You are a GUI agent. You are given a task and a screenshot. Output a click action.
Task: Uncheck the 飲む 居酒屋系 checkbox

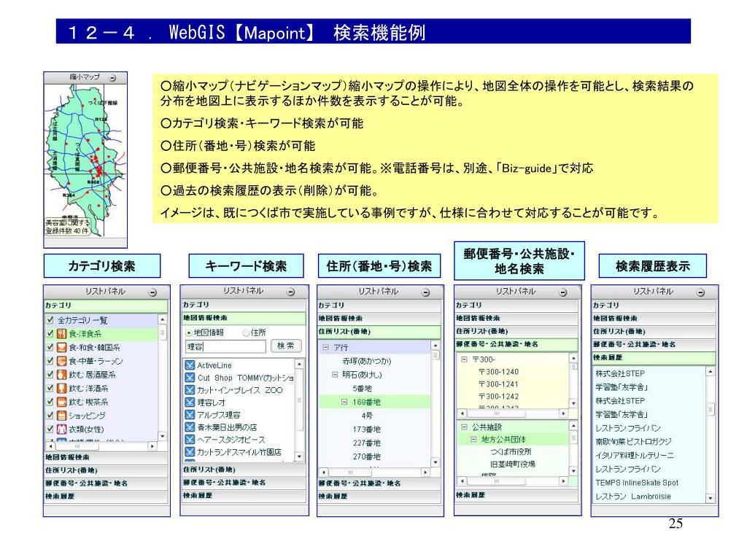point(50,374)
